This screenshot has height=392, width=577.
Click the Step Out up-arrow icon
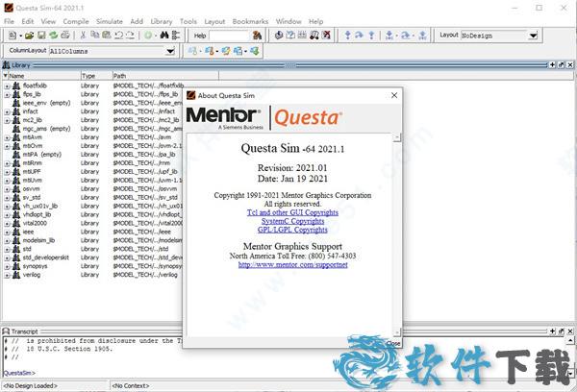pos(371,36)
